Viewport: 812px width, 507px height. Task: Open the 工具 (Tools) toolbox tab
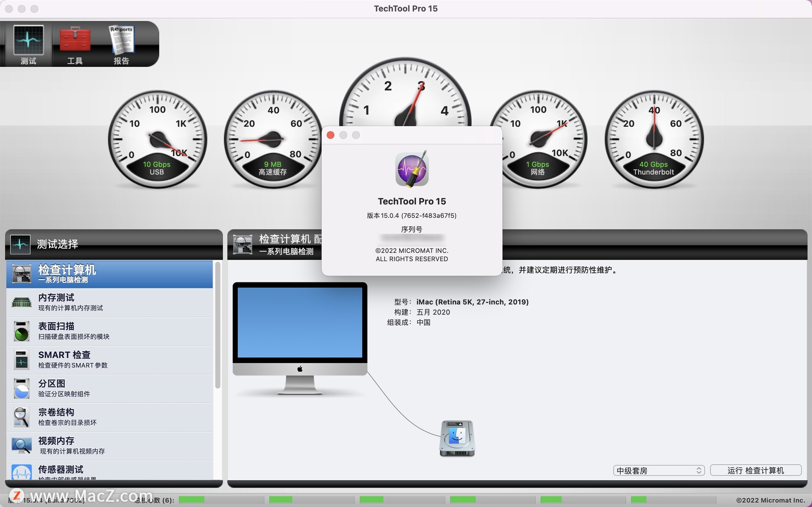pyautogui.click(x=75, y=44)
